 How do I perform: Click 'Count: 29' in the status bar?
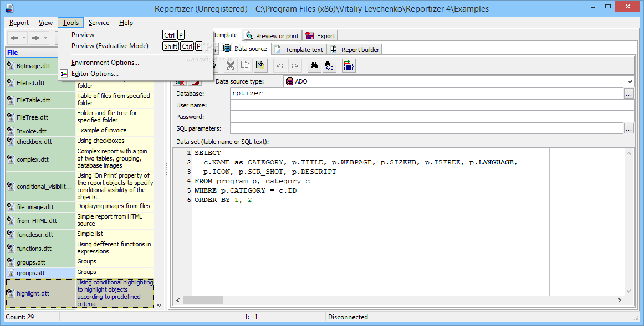(20, 317)
